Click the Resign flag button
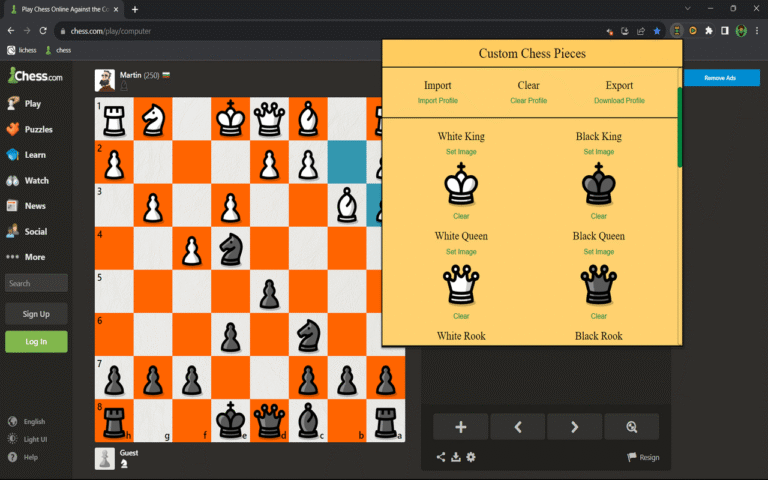Viewport: 768px width, 480px height. (x=643, y=457)
